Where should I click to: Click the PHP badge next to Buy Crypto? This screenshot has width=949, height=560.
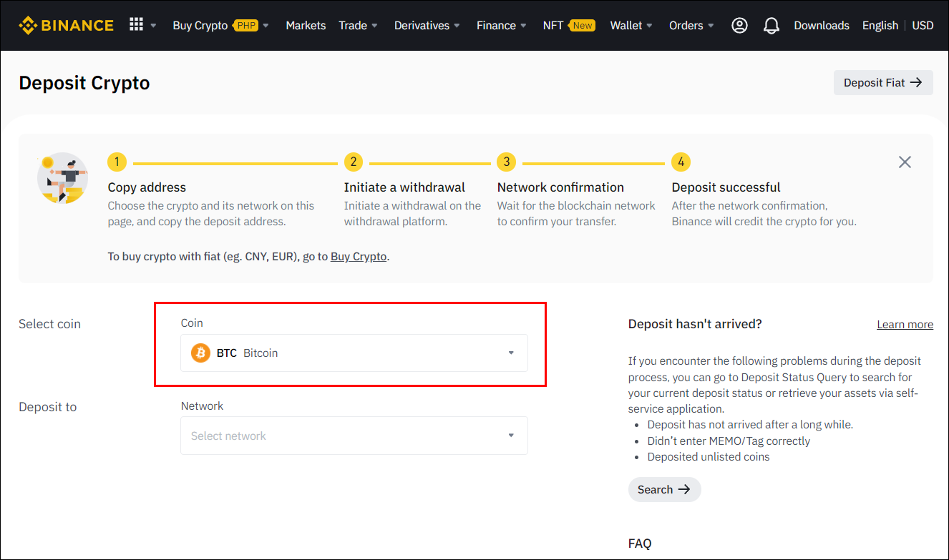pos(246,24)
